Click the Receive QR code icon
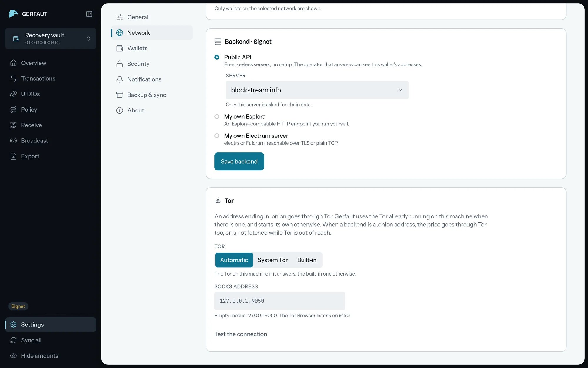588x368 pixels. [x=14, y=125]
